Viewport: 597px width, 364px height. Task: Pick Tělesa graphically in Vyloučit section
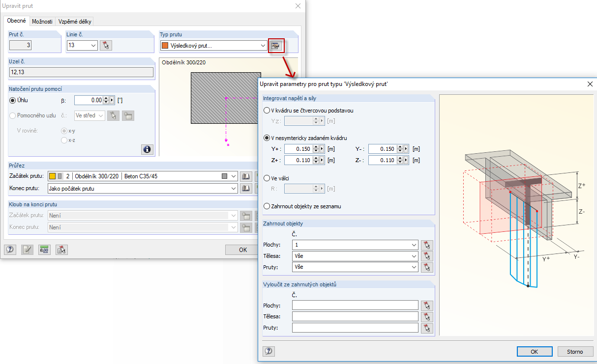(427, 317)
